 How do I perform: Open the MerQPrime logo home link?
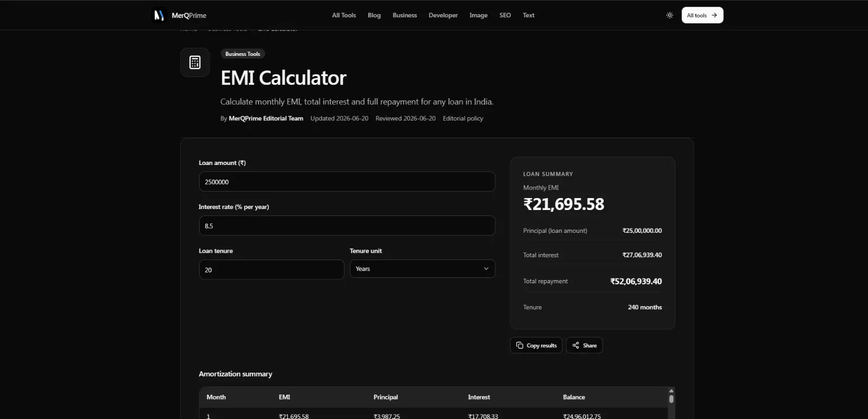coord(179,15)
